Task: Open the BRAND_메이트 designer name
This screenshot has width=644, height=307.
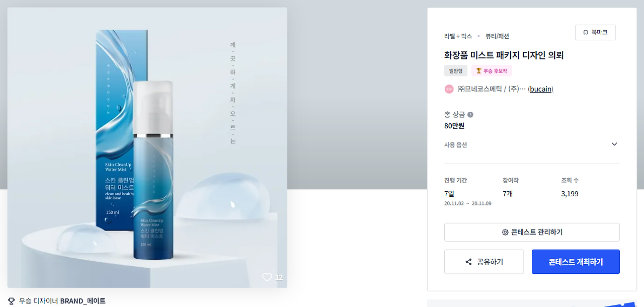Action: (x=83, y=301)
